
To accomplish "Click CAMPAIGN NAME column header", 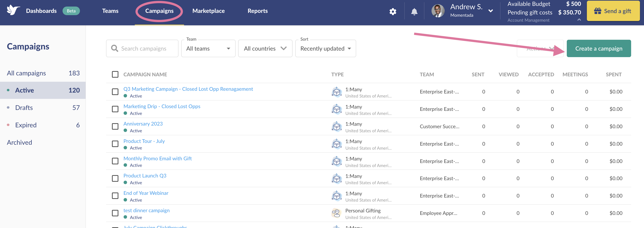I will (x=145, y=74).
